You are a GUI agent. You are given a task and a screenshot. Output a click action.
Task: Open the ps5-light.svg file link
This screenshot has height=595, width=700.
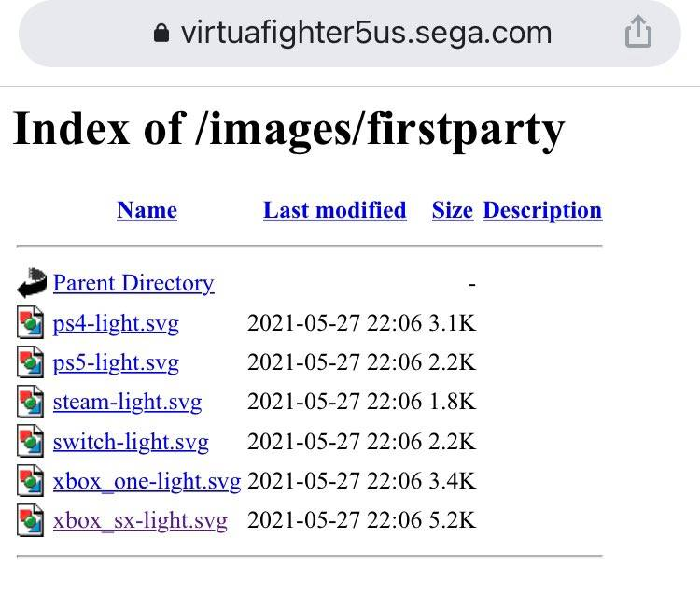tap(116, 362)
